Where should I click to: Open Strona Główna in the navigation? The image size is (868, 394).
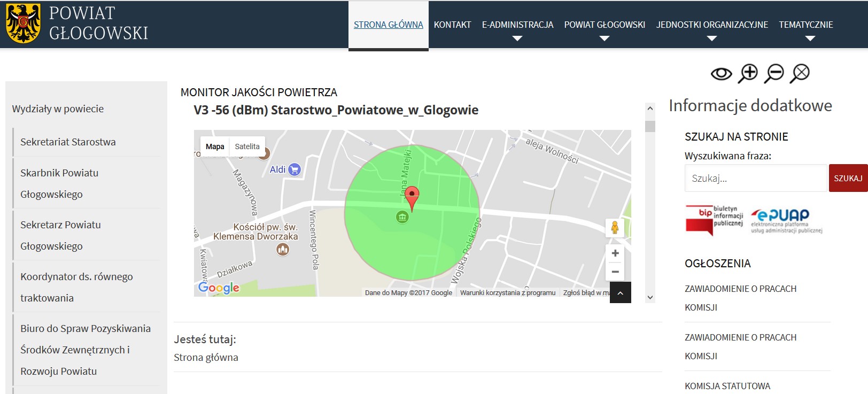388,25
